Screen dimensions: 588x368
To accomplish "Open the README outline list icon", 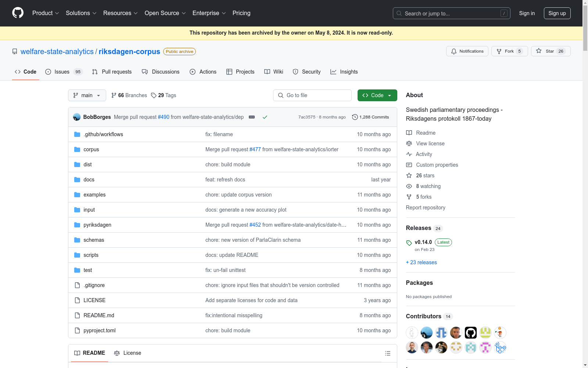I will click(387, 353).
